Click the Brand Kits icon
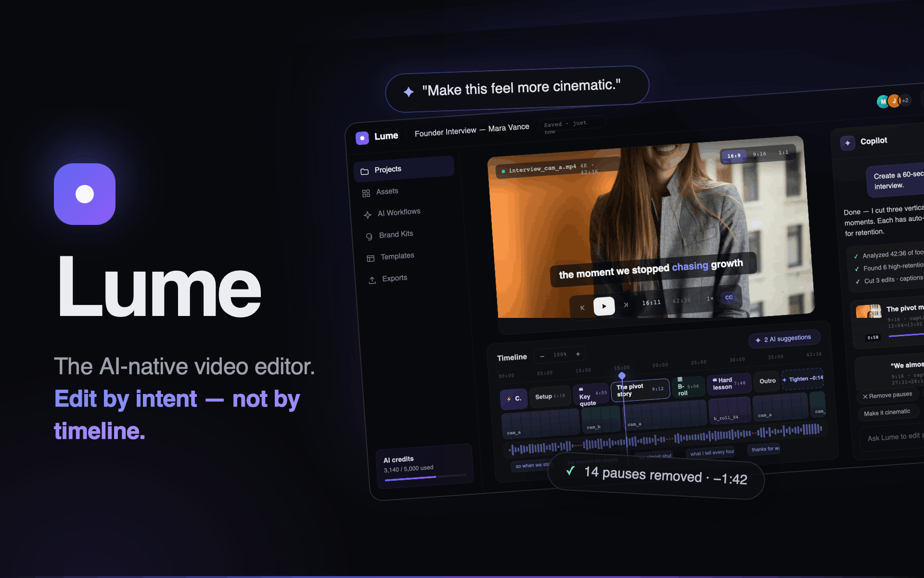924x578 pixels. coord(369,236)
